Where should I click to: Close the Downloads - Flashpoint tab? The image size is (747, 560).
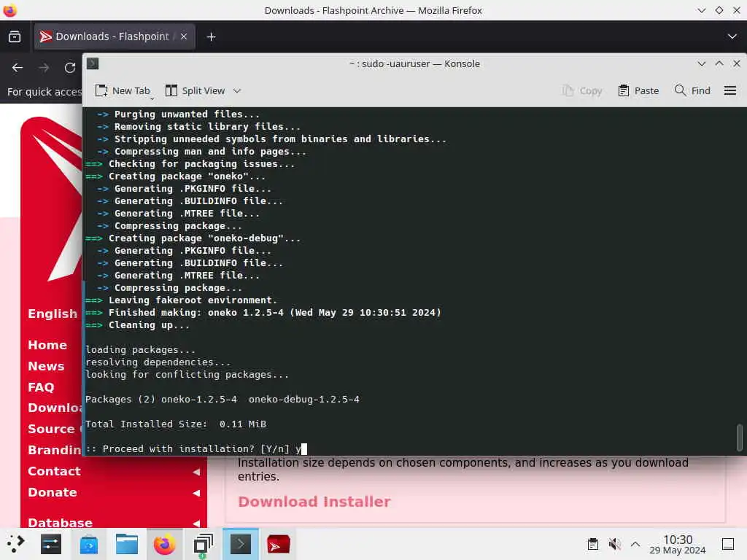(184, 36)
